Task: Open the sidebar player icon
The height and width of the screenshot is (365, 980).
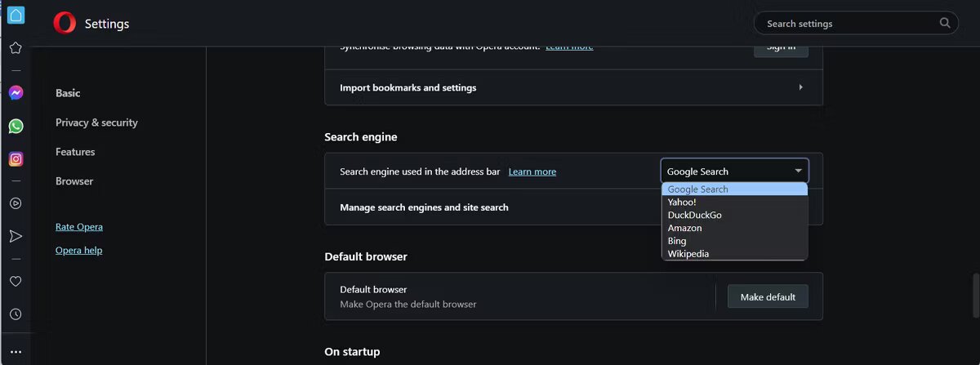Action: (16, 203)
